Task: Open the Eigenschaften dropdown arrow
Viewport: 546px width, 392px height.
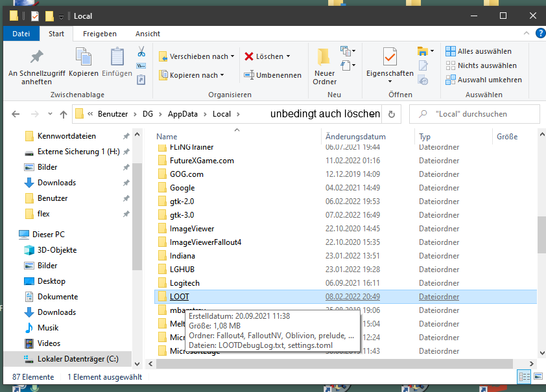Action: pos(390,82)
